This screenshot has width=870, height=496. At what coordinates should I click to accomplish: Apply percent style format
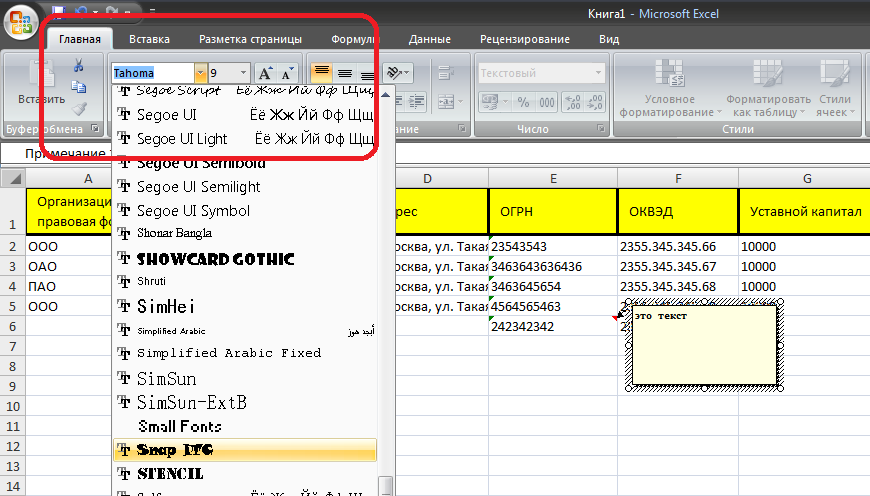[x=523, y=102]
